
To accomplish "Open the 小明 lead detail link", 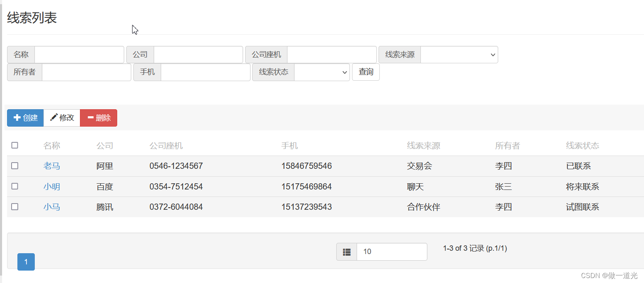I will [52, 187].
